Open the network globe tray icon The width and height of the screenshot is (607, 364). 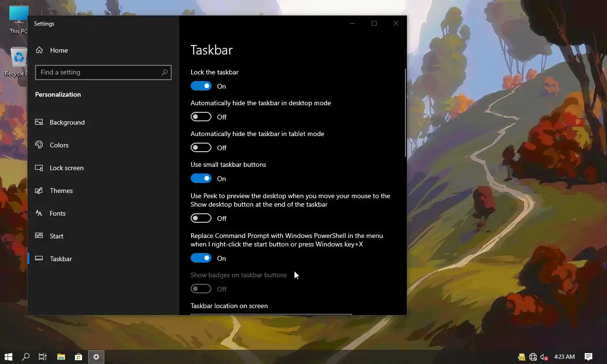[533, 357]
